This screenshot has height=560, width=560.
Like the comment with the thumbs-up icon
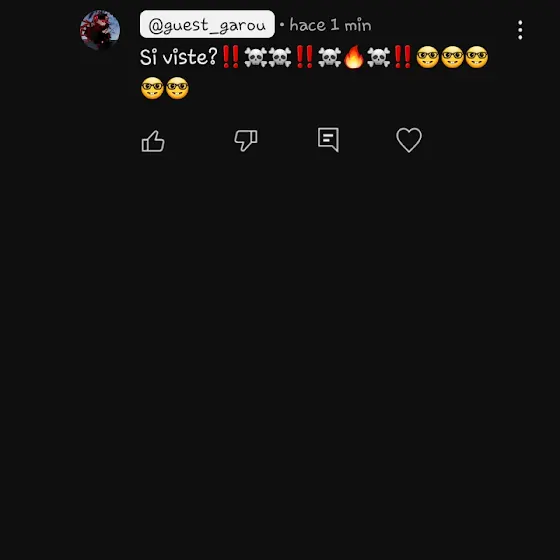[153, 141]
